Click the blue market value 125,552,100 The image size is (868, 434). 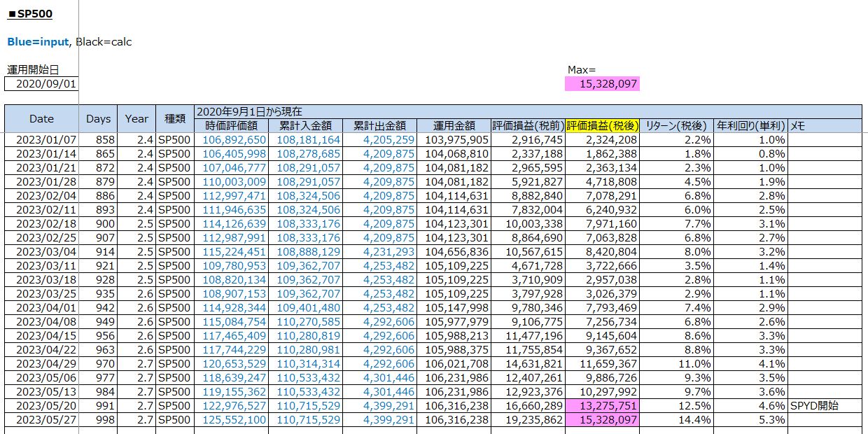(x=234, y=419)
